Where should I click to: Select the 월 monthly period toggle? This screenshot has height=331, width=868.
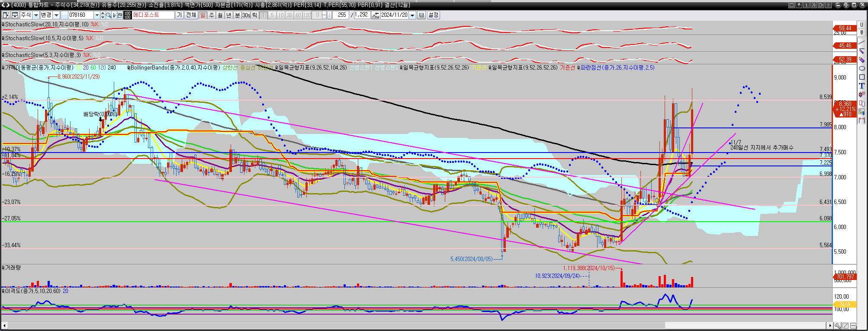coord(220,15)
